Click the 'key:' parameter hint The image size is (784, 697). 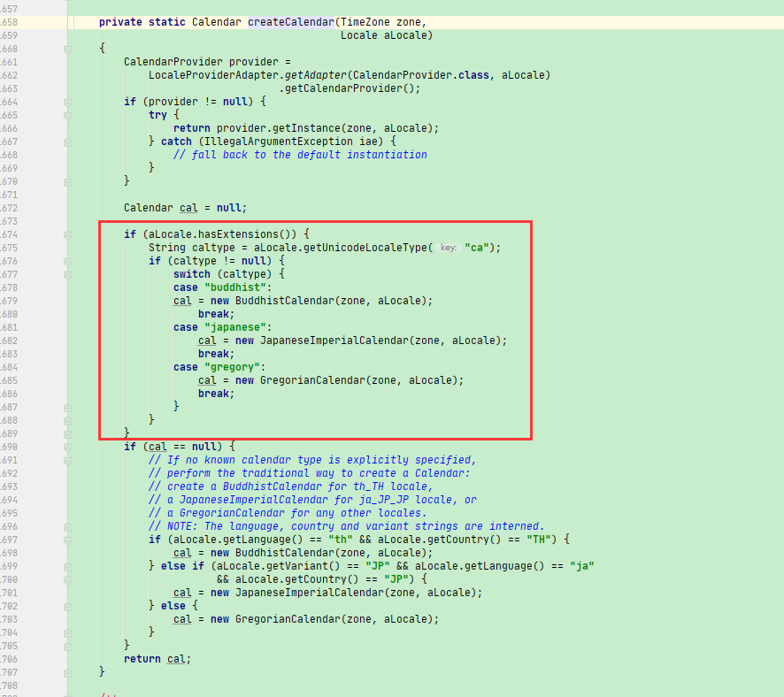[x=449, y=248]
